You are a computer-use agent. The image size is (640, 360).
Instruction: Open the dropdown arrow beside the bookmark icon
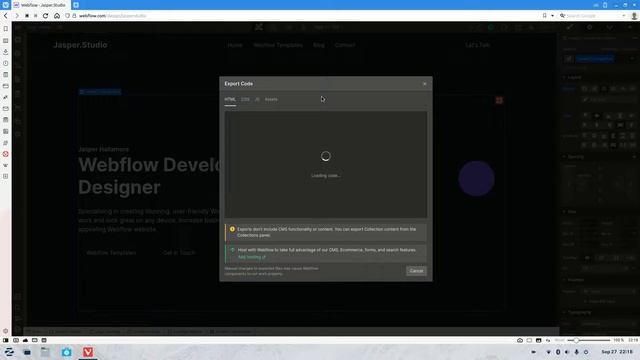click(552, 16)
